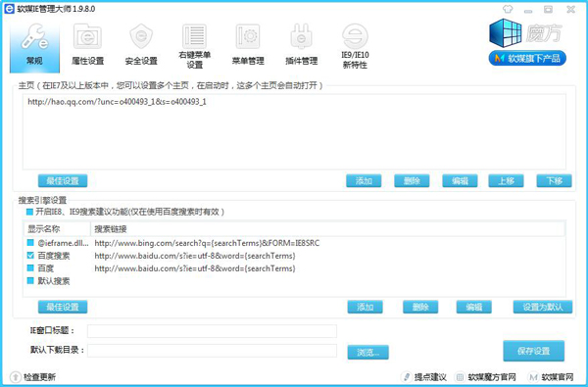Toggle 开启IE8、IE9搜索建议功能 checkbox
588x387 pixels.
coord(29,212)
